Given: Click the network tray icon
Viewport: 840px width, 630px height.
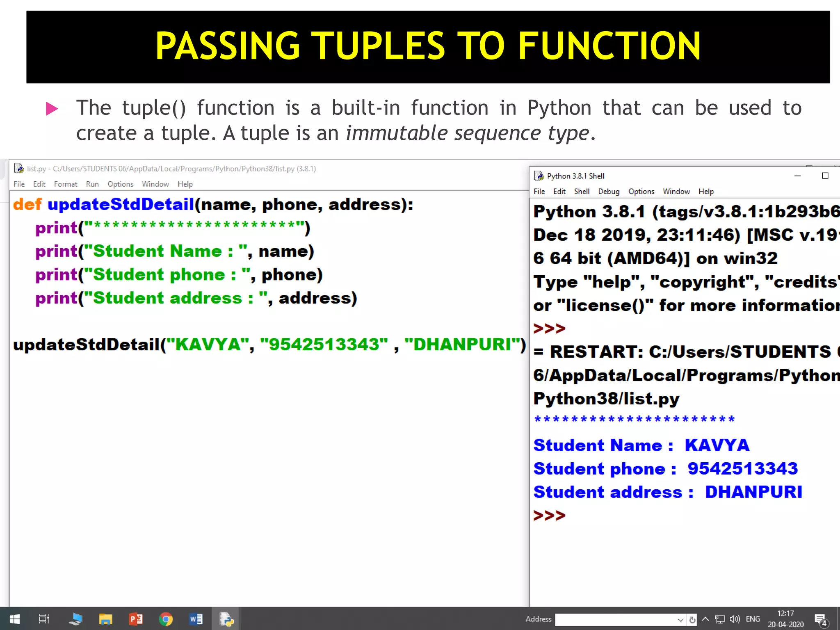Looking at the screenshot, I should 720,619.
